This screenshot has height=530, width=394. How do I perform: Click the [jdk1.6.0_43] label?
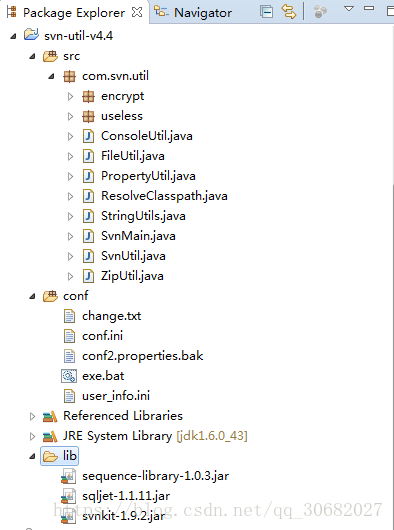tap(212, 436)
